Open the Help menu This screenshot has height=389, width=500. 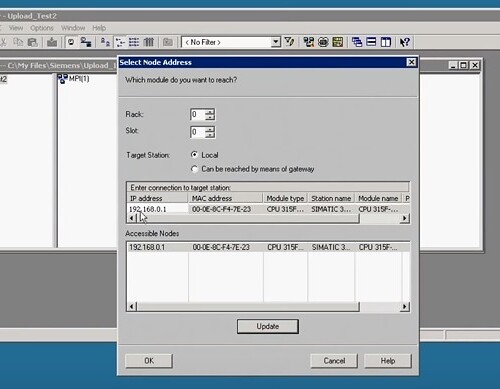pos(99,28)
